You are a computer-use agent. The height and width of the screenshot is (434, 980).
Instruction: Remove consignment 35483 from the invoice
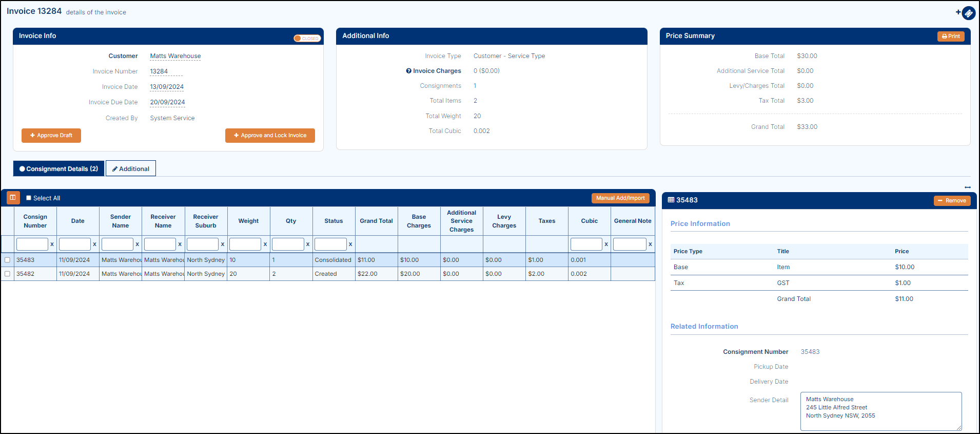pos(952,201)
